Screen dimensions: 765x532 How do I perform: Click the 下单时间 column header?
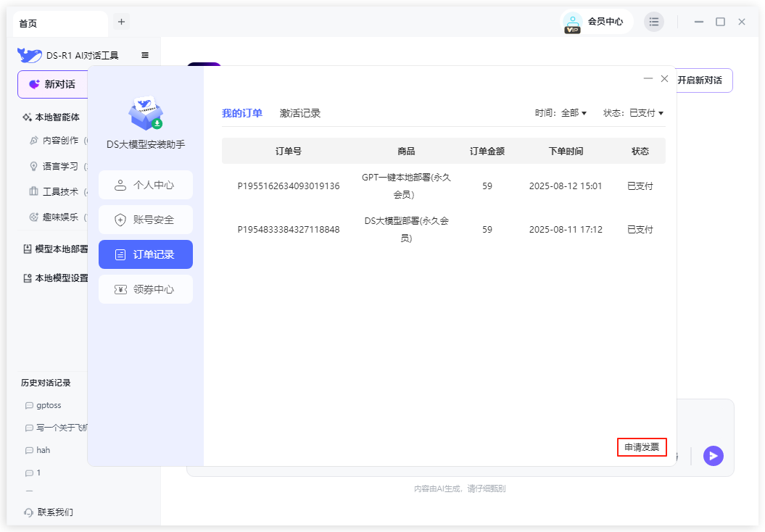pyautogui.click(x=566, y=151)
